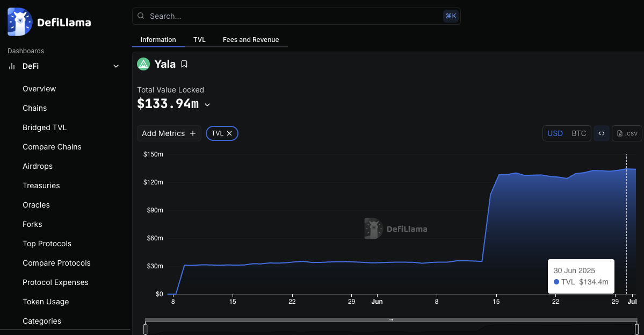Download data with the .csv button

(627, 133)
